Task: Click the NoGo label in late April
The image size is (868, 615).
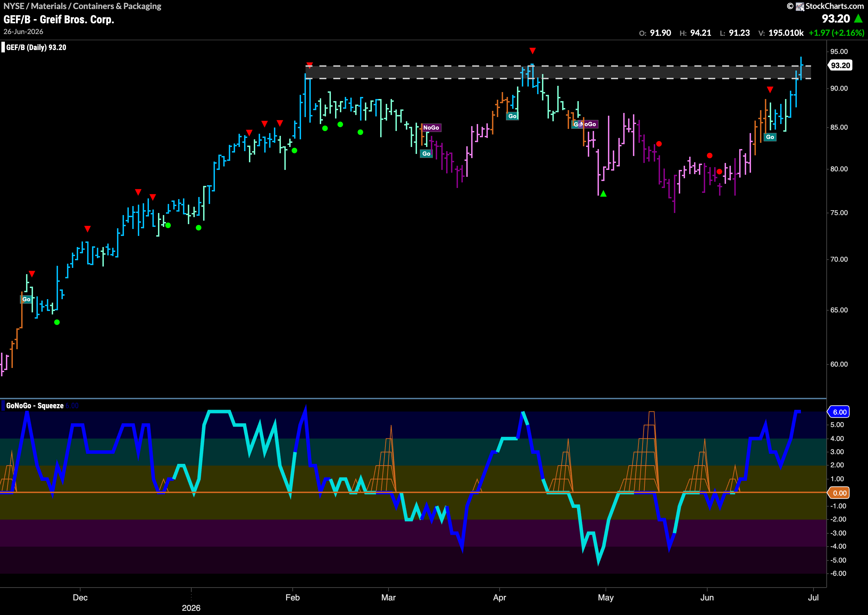Action: 589,124
